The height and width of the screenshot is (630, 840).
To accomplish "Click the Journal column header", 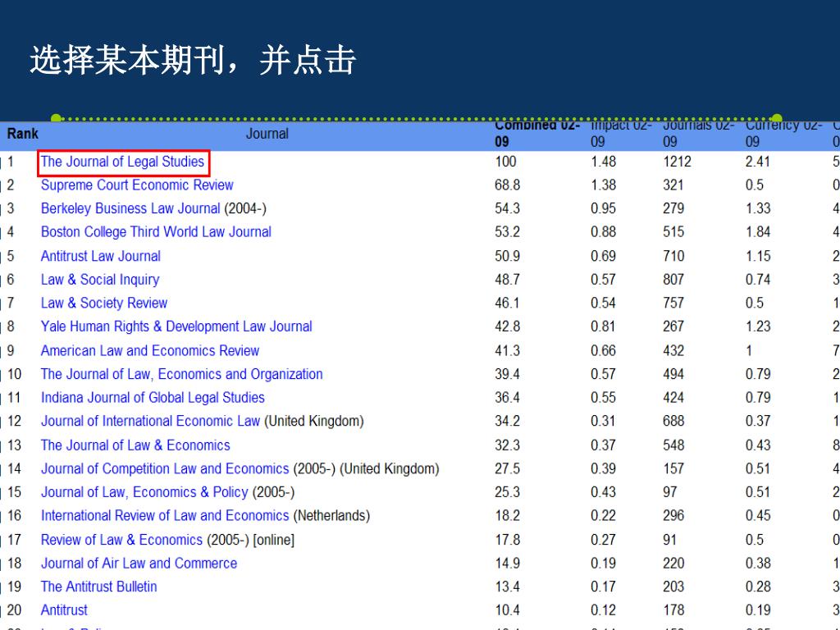I will (267, 134).
